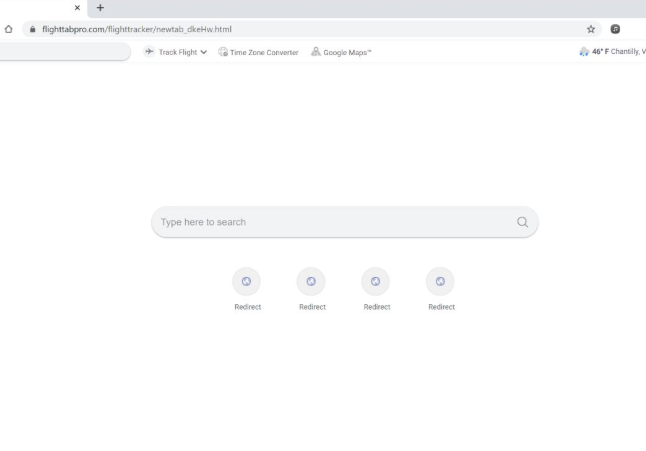
Task: Click the Google Maps pin icon
Action: pyautogui.click(x=316, y=51)
